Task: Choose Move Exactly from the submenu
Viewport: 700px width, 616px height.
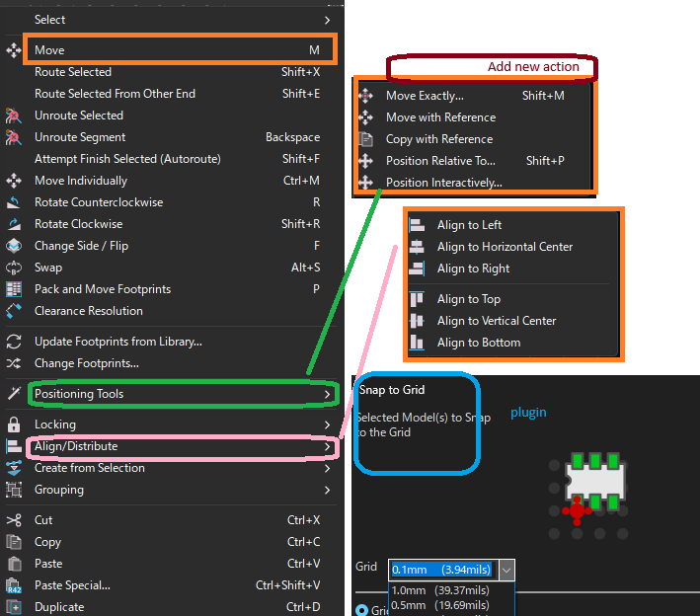Action: pyautogui.click(x=425, y=96)
